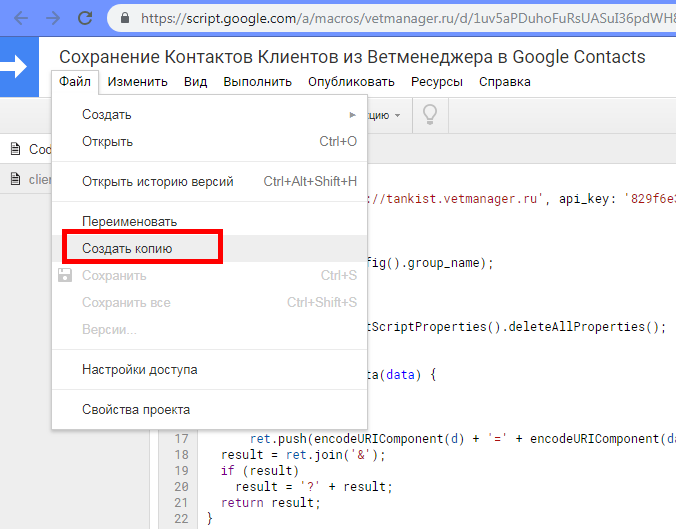Click the document icon beside Cod file
Viewport: 676px width, 529px height.
pyautogui.click(x=16, y=149)
